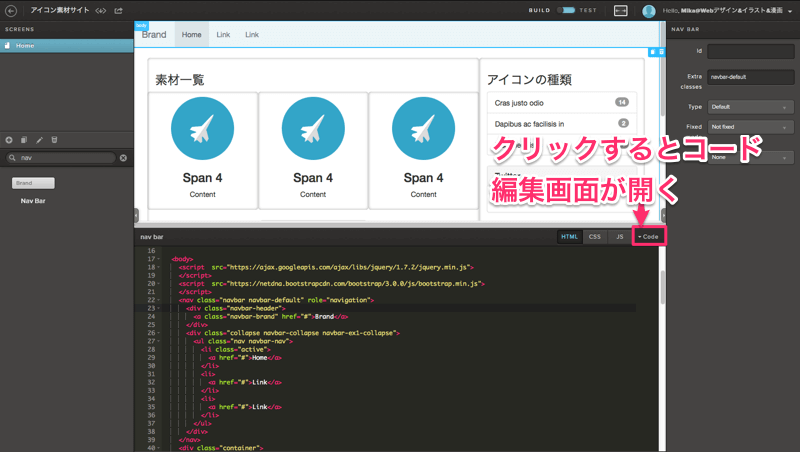Image resolution: width=800 pixels, height=452 pixels.
Task: Click the user avatar in header
Action: pos(648,11)
